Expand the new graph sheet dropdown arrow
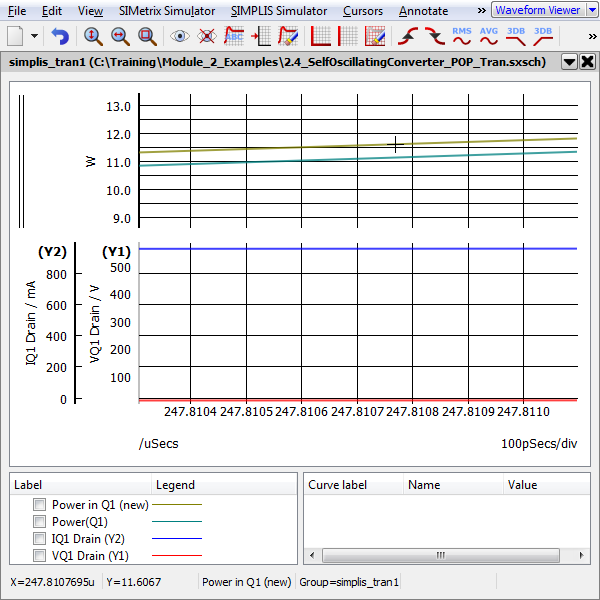 pos(35,36)
